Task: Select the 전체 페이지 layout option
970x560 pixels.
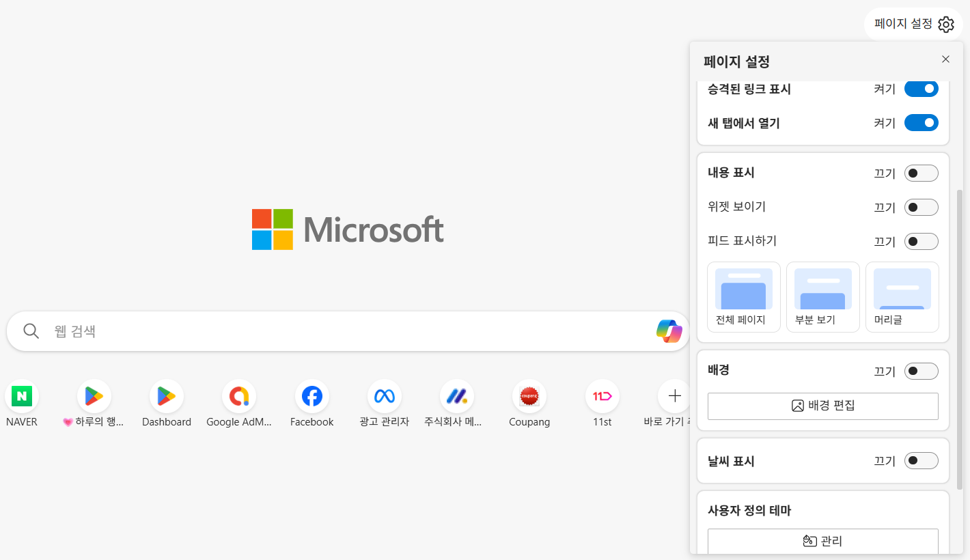Action: coord(744,297)
